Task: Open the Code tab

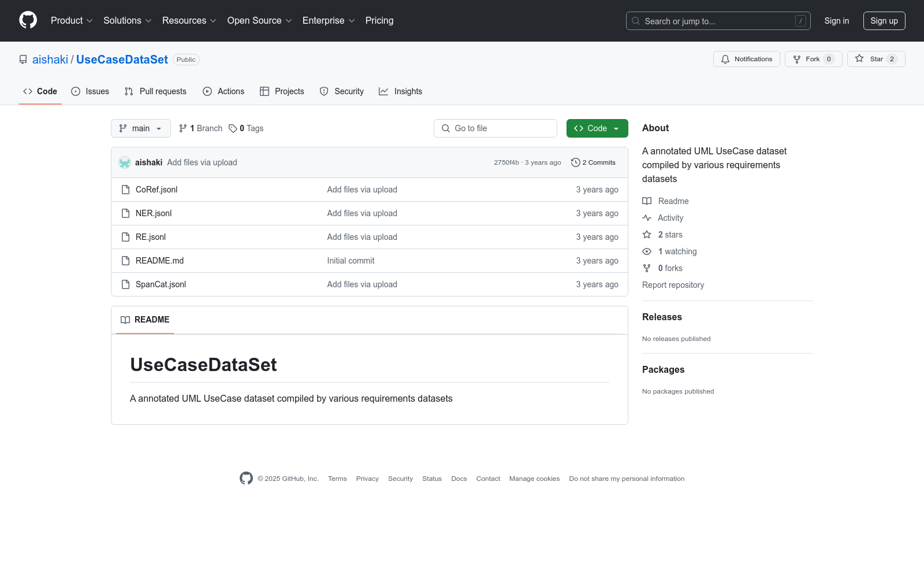Action: [x=40, y=91]
